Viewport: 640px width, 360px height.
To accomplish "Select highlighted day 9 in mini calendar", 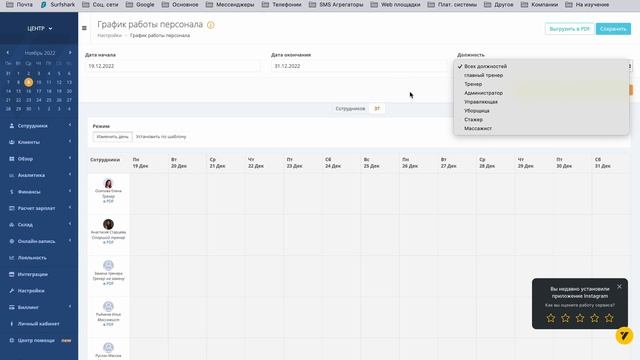I will 28,82.
